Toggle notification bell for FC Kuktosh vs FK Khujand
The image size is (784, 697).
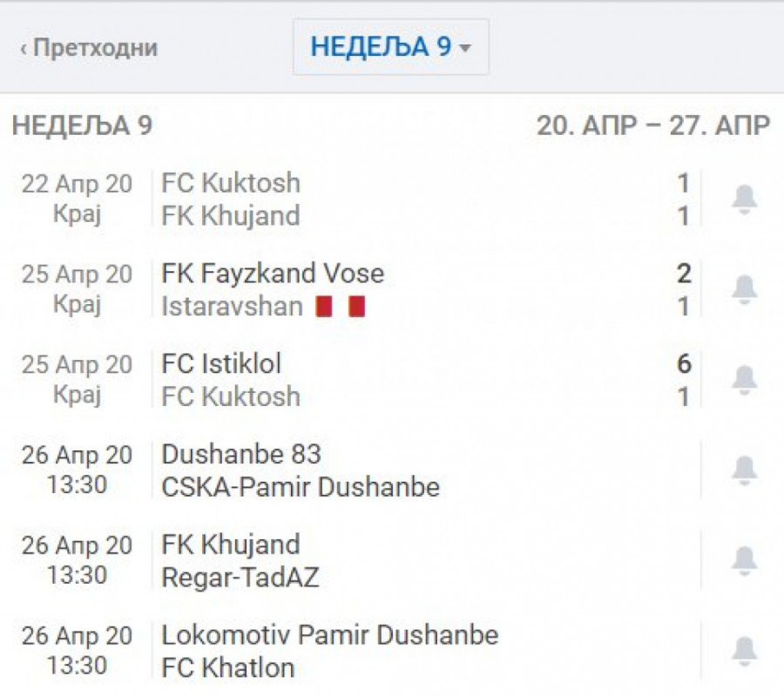pos(743,200)
